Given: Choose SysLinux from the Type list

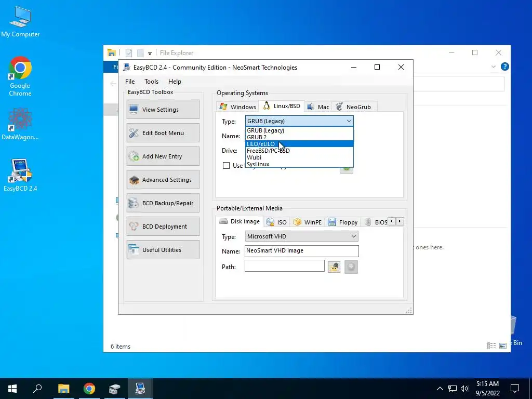Looking at the screenshot, I should pos(299,164).
